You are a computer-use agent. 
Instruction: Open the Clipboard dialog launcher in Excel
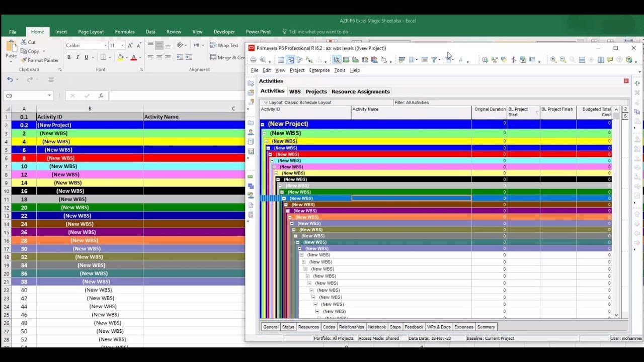point(60,69)
